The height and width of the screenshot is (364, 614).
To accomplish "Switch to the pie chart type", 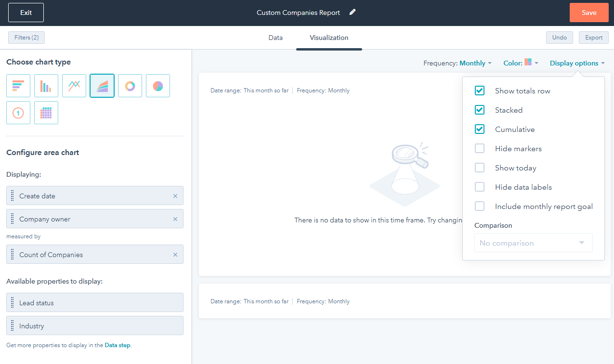I will tap(157, 85).
